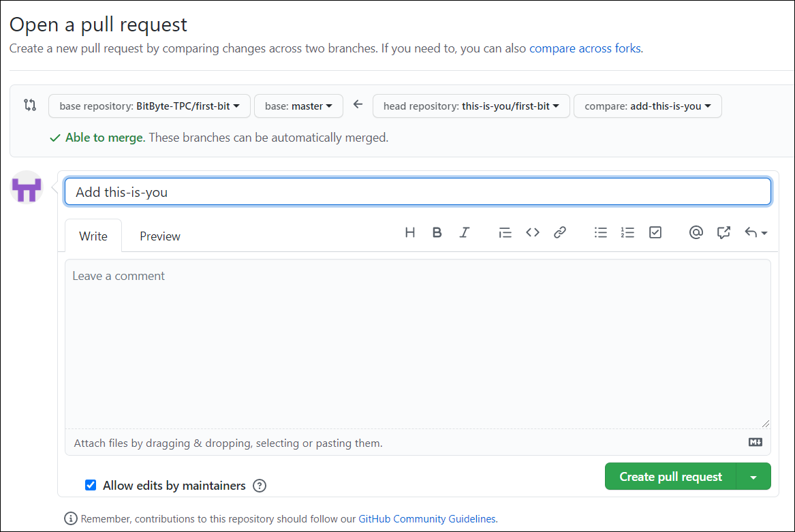Apply heading formatting in the comment toolbar
Viewport: 795px width, 532px height.
click(x=409, y=232)
